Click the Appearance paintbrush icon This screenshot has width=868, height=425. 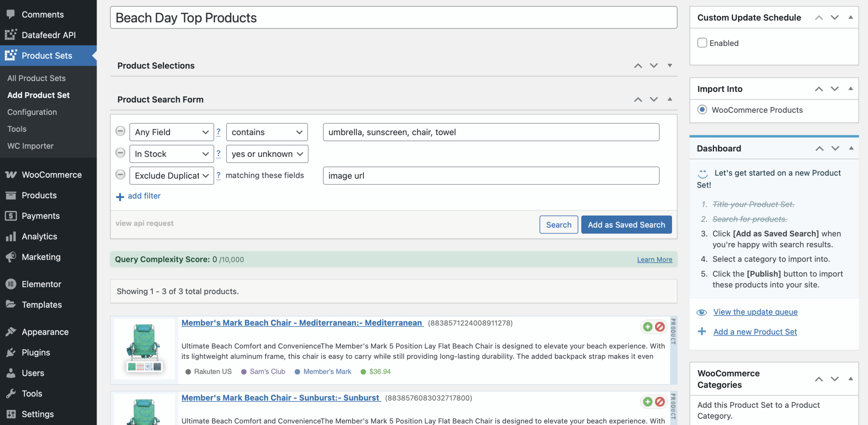pyautogui.click(x=11, y=332)
